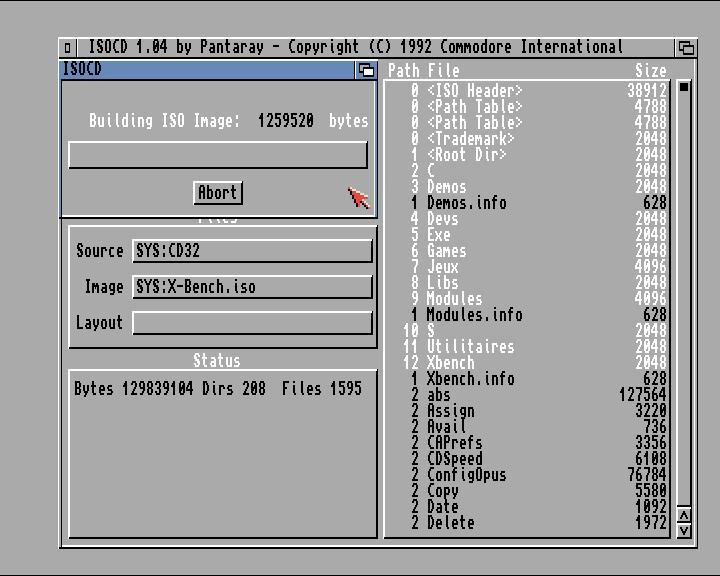720x576 pixels.
Task: Select the Games directory row
Action: [527, 251]
